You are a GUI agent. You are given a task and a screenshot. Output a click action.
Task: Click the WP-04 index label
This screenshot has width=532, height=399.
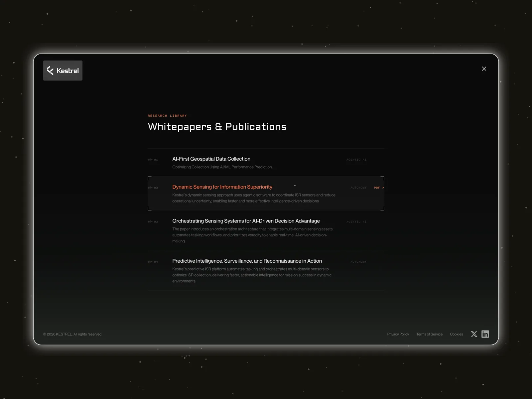click(x=153, y=262)
